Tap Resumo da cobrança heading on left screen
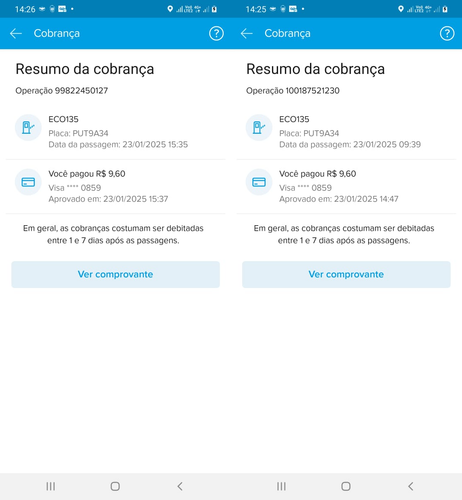 [85, 69]
